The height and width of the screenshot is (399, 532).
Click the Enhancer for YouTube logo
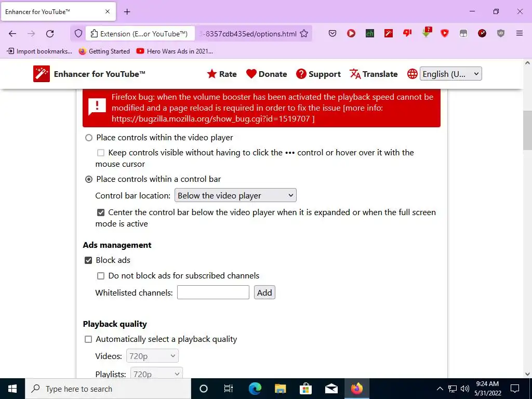click(42, 74)
